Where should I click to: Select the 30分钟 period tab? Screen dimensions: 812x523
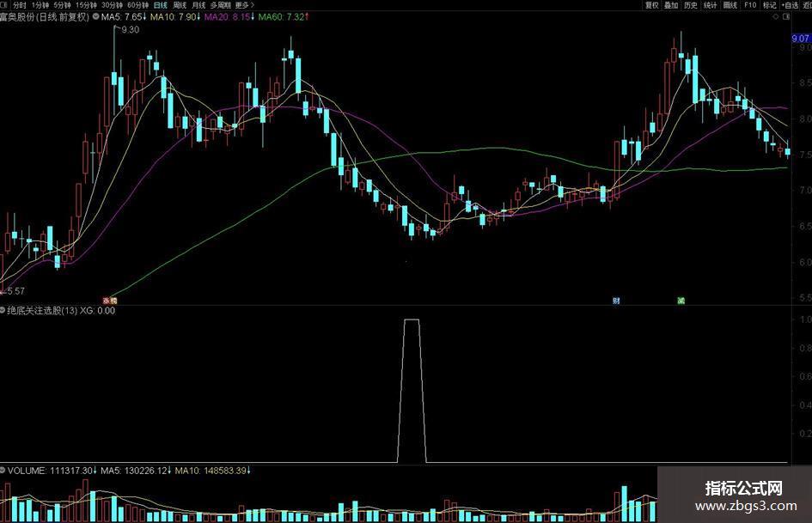click(x=112, y=4)
